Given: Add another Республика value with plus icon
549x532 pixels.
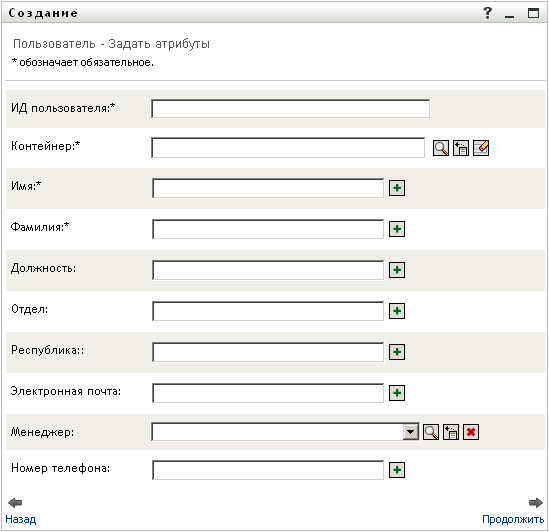Looking at the screenshot, I should (x=397, y=352).
